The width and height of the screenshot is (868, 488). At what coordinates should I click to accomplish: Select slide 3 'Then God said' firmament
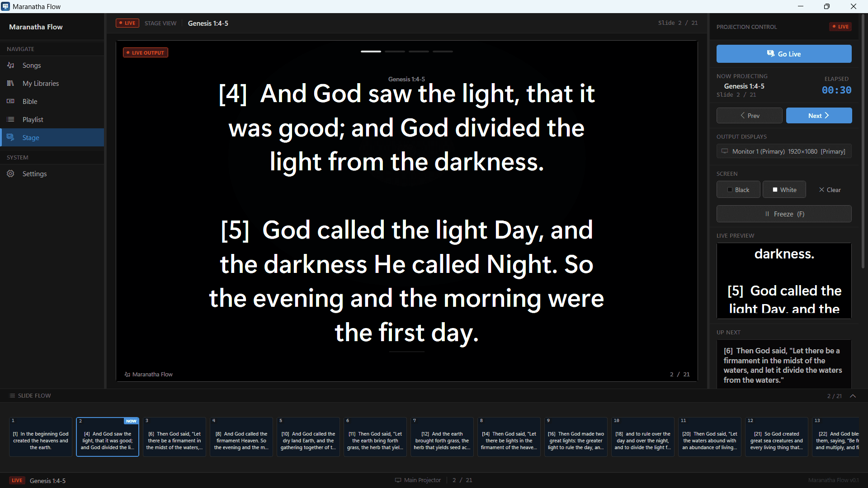(x=175, y=436)
